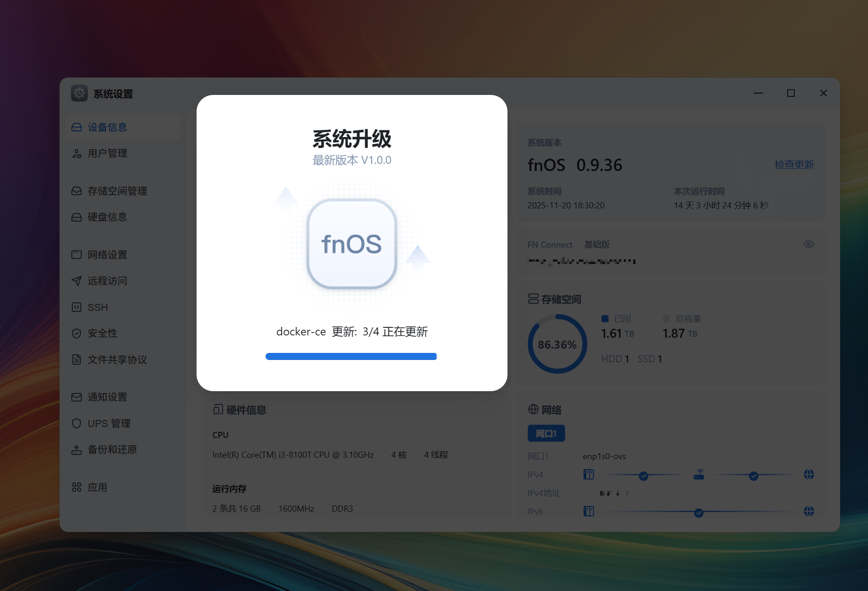Click the fnOS logo in upgrade dialog
Viewport: 868px width, 591px height.
tap(352, 244)
